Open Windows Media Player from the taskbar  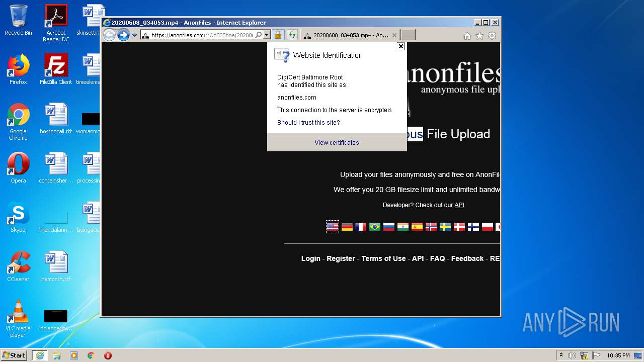coord(74,355)
